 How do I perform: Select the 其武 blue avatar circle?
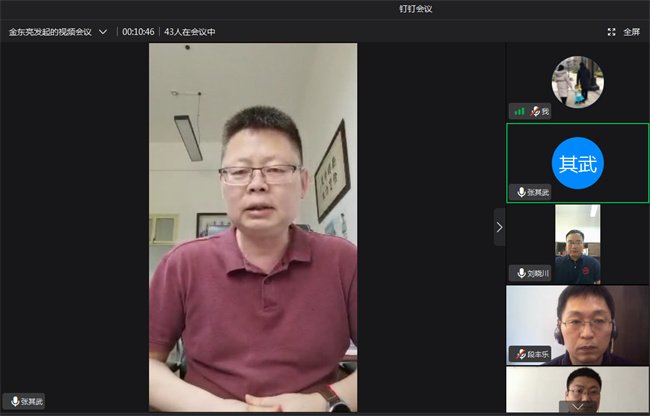point(578,164)
